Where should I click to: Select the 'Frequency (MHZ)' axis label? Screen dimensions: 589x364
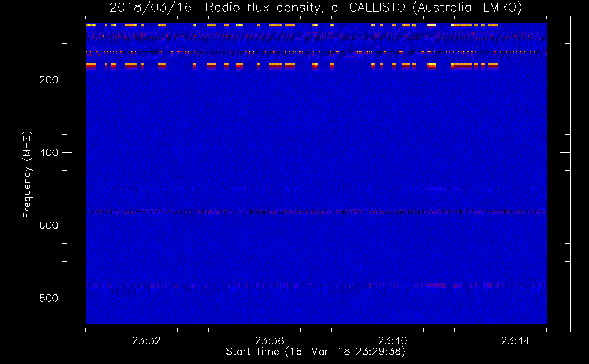coord(27,175)
